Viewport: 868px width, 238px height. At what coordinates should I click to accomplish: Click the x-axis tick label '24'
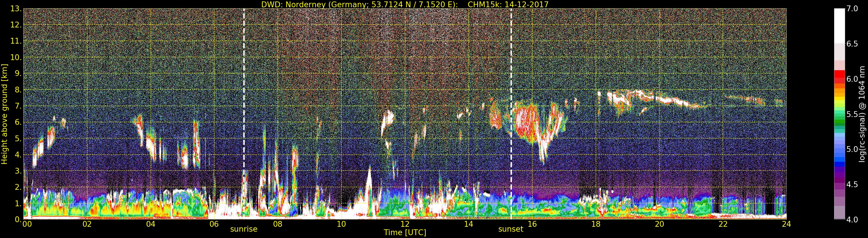(786, 224)
